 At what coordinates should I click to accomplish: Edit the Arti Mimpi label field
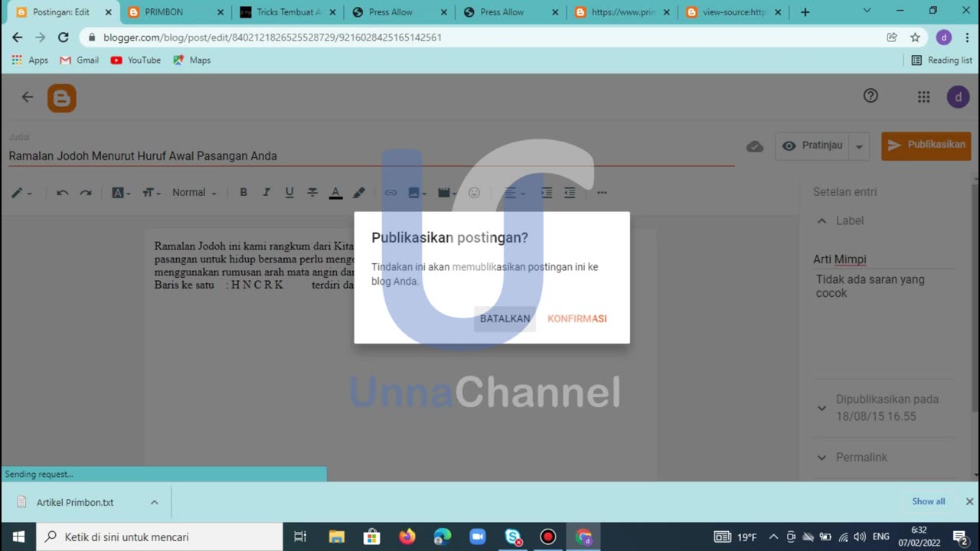[x=884, y=259]
